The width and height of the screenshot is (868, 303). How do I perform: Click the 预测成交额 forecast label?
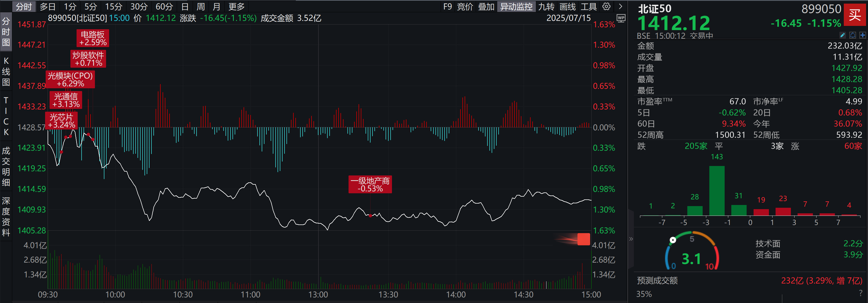coord(657,281)
